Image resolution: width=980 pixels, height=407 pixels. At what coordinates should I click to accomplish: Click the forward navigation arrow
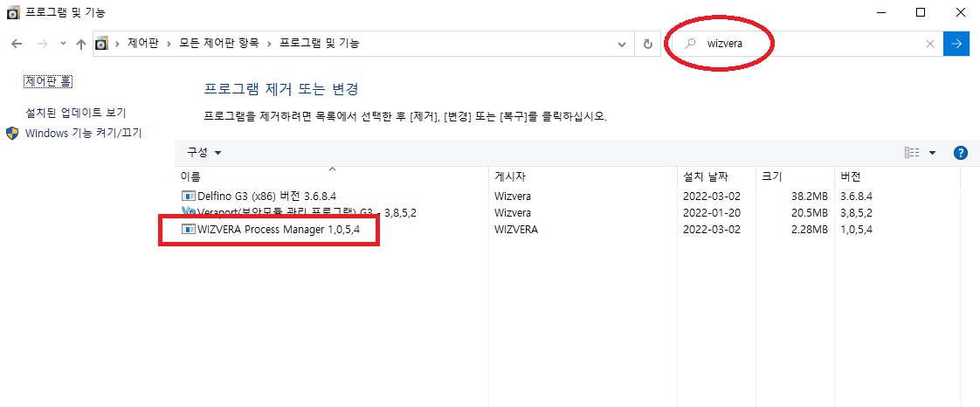click(x=43, y=44)
